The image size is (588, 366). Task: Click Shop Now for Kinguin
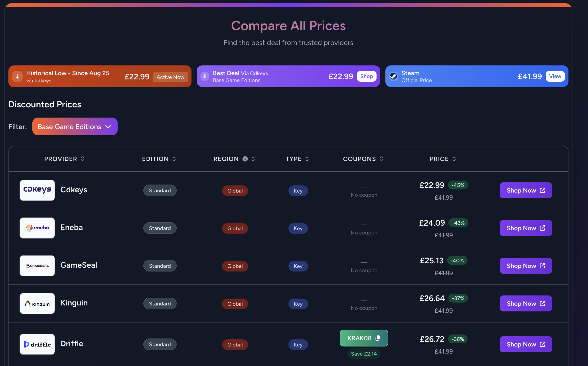tap(526, 303)
